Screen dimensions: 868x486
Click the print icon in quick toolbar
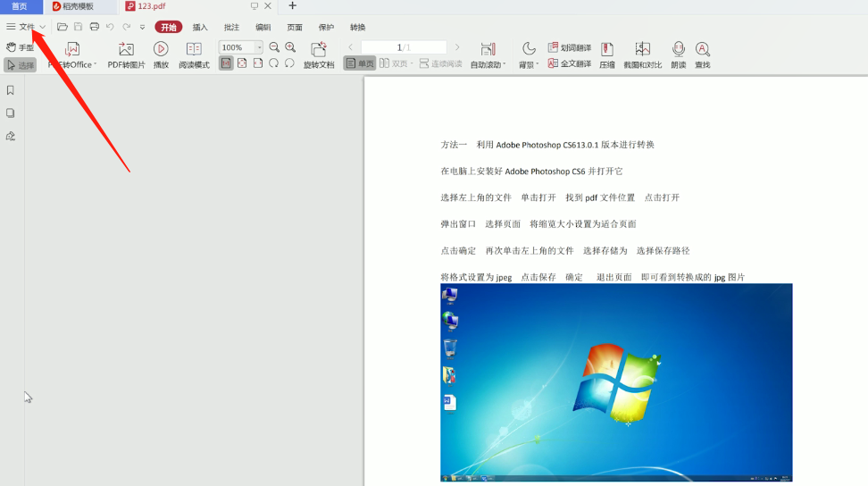(94, 27)
